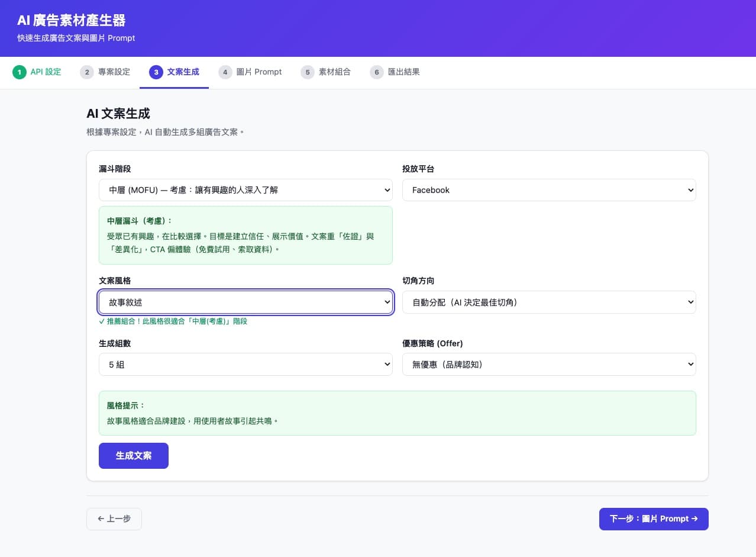Click the green step 1 circle icon
The image size is (756, 557).
19,72
